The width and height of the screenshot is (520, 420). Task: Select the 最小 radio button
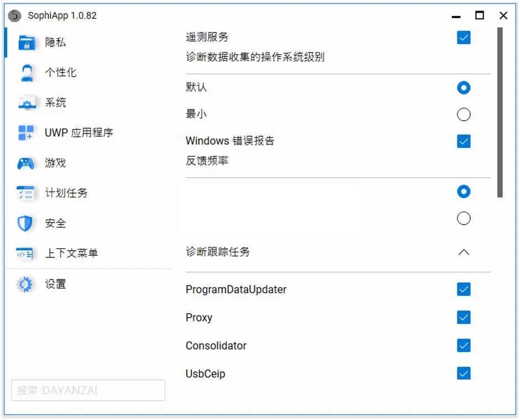point(464,115)
